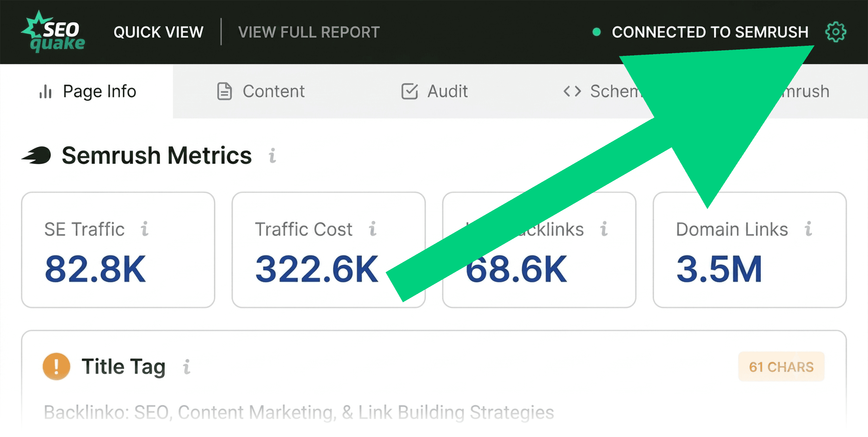Select the Quick View option
The image size is (868, 437).
[158, 32]
